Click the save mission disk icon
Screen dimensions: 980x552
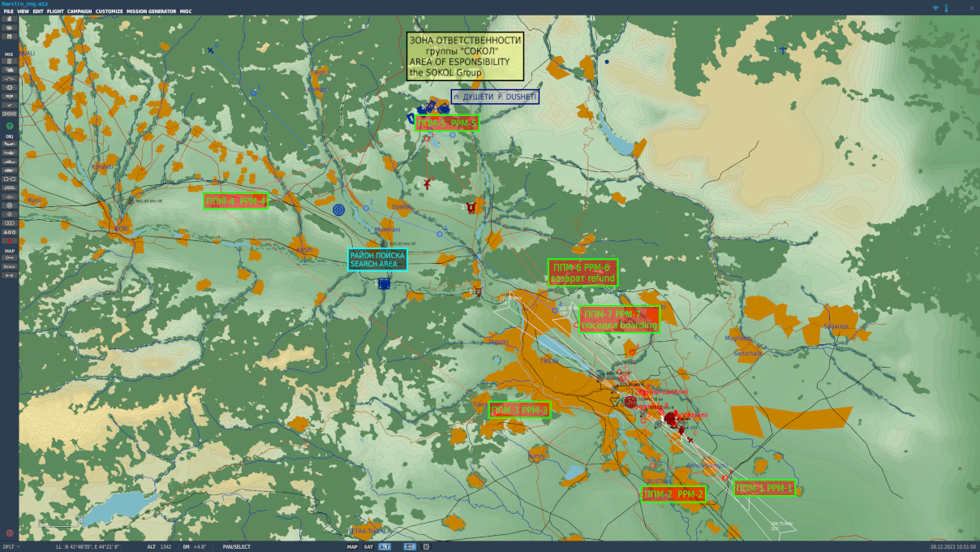(10, 37)
